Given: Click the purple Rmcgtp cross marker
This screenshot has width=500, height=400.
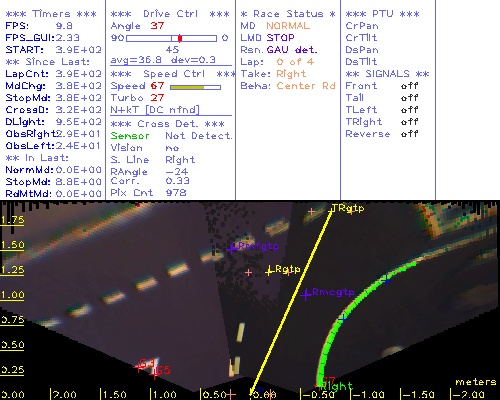Looking at the screenshot, I should (306, 295).
